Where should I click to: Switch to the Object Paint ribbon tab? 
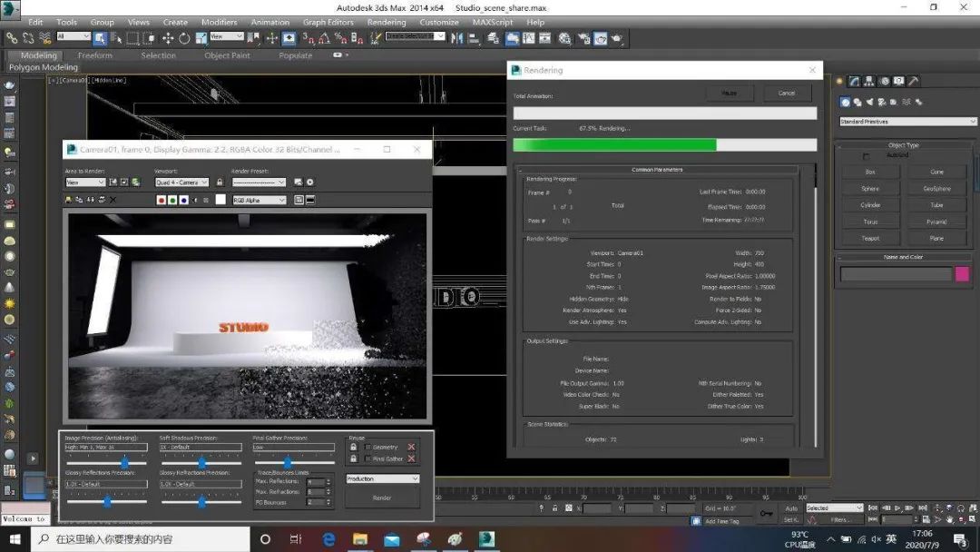227,55
